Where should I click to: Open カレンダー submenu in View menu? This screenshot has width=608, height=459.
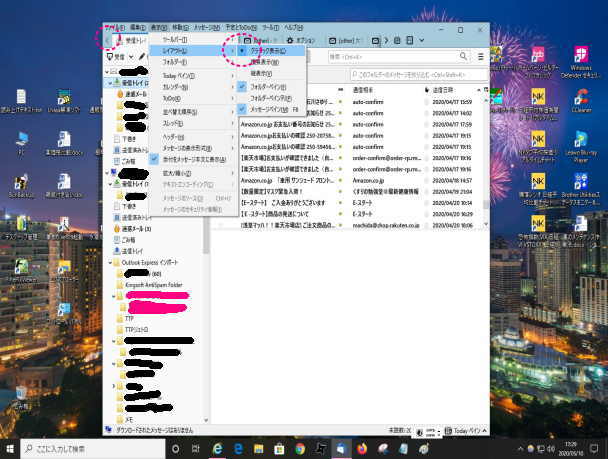193,87
